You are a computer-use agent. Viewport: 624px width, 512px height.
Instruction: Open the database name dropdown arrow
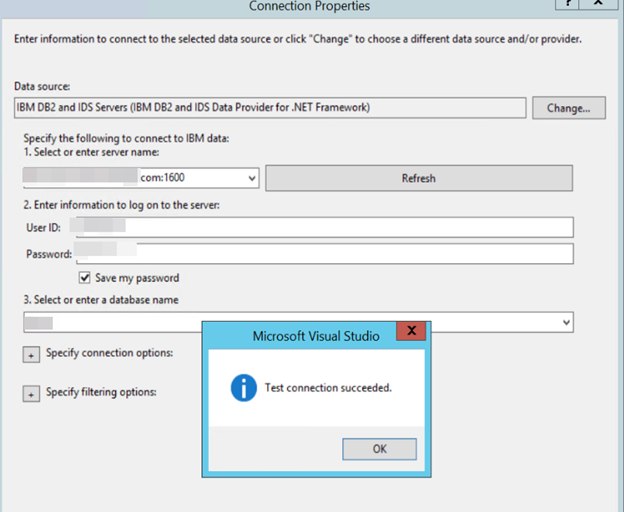pyautogui.click(x=566, y=322)
